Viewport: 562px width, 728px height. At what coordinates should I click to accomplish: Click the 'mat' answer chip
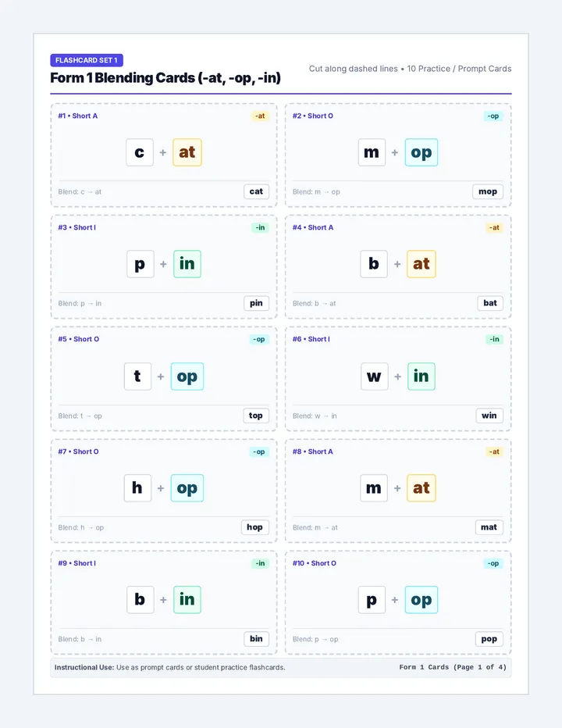click(x=489, y=527)
